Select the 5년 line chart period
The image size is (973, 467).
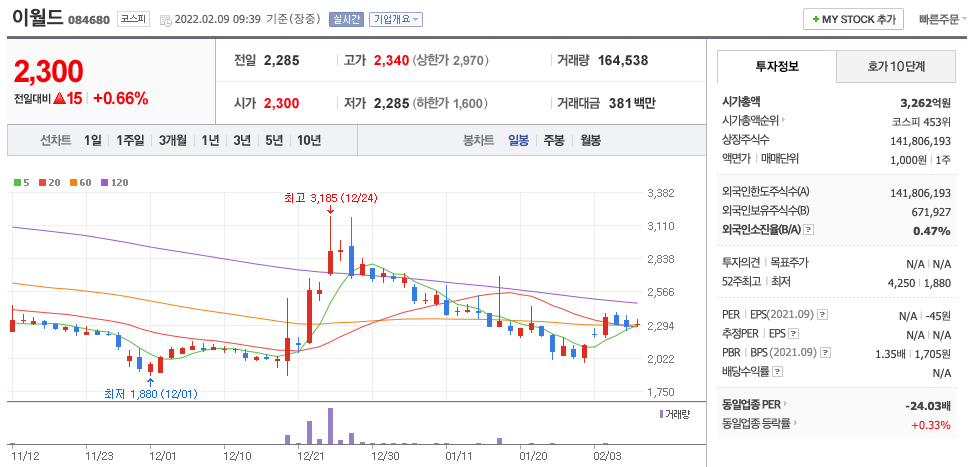(274, 140)
